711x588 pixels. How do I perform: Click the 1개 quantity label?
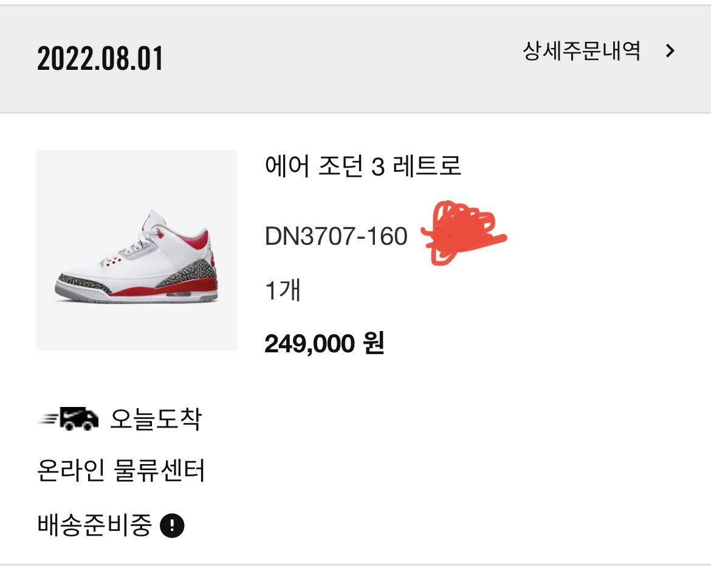(283, 290)
